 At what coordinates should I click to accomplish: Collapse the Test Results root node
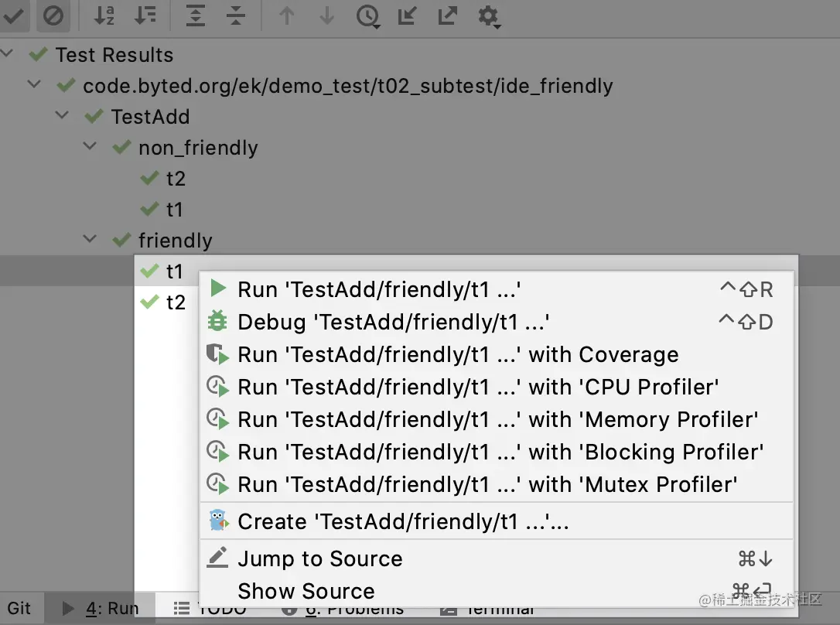tap(7, 53)
